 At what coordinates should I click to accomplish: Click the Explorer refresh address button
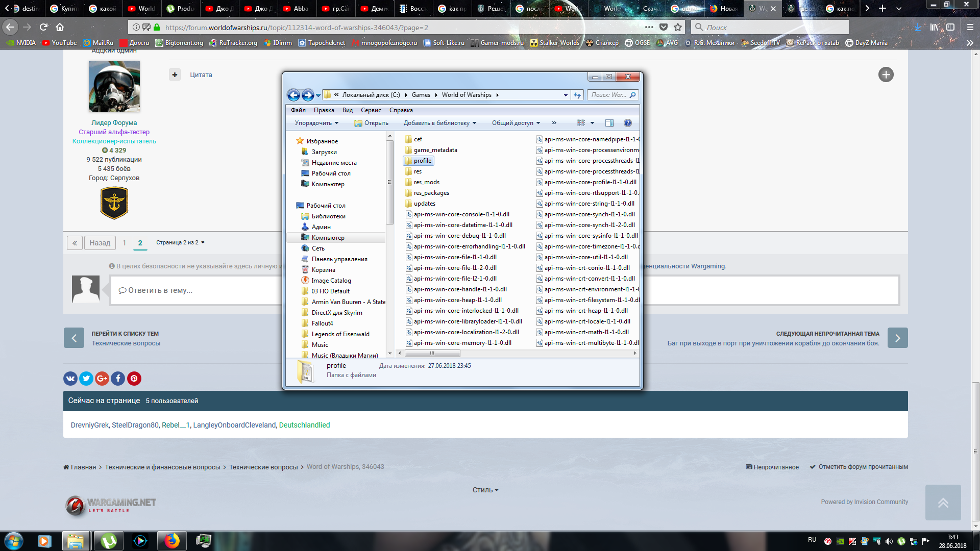tap(577, 95)
